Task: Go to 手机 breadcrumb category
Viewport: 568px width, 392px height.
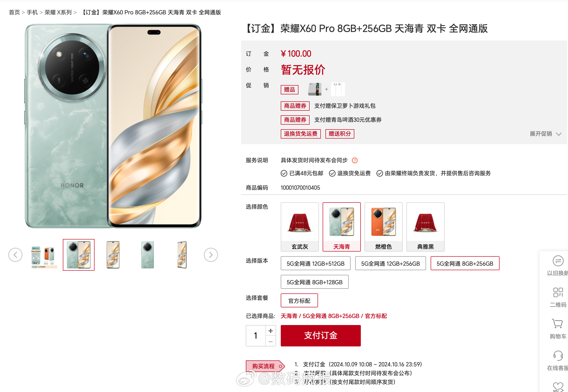Action: click(x=32, y=12)
